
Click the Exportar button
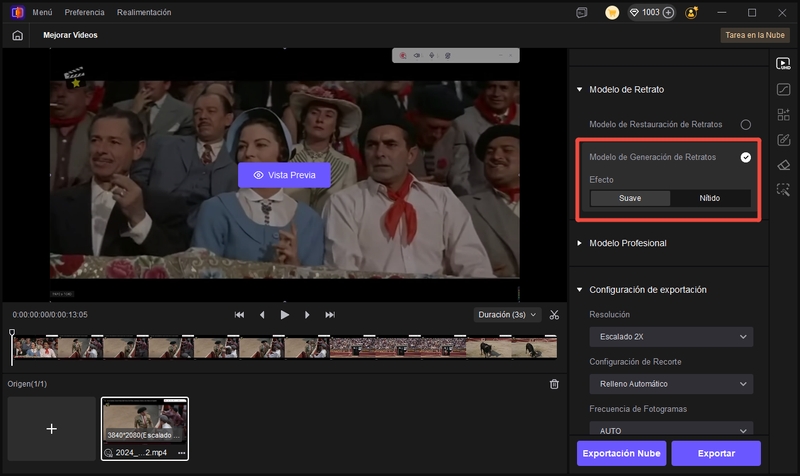716,453
